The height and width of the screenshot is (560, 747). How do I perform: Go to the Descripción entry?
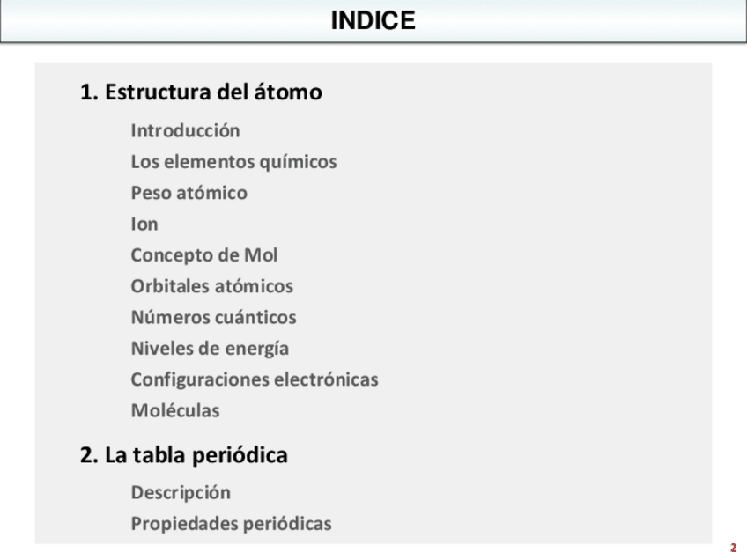[181, 492]
